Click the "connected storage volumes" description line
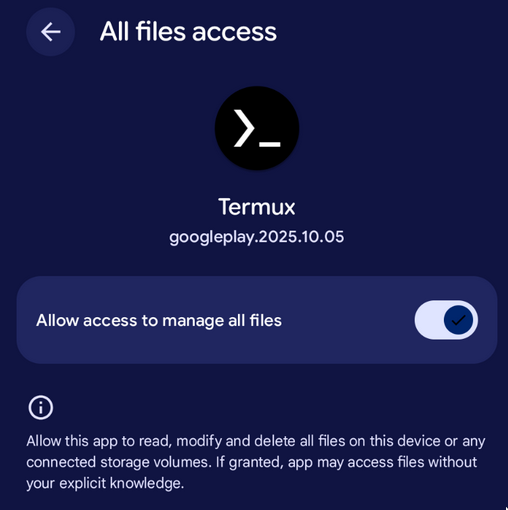This screenshot has width=508, height=510. click(252, 462)
